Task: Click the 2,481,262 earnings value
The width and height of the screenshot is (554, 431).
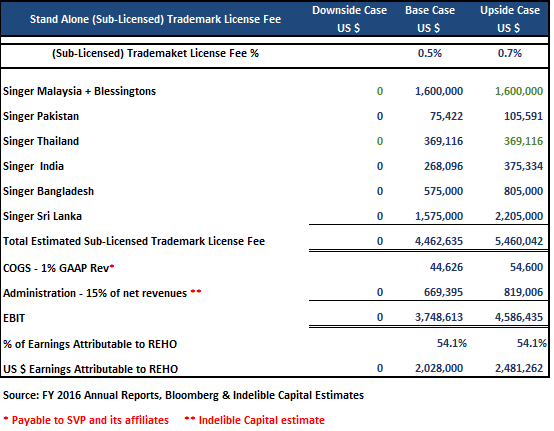Action: tap(519, 368)
